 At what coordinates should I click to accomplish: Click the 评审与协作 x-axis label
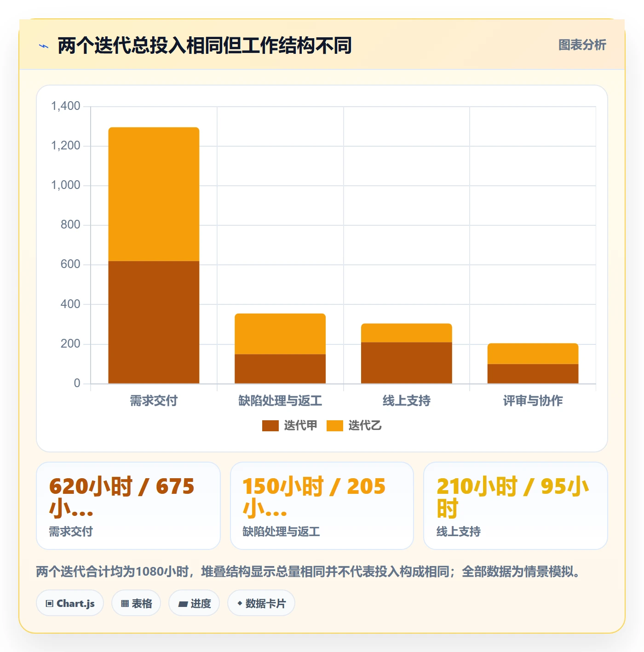(533, 400)
